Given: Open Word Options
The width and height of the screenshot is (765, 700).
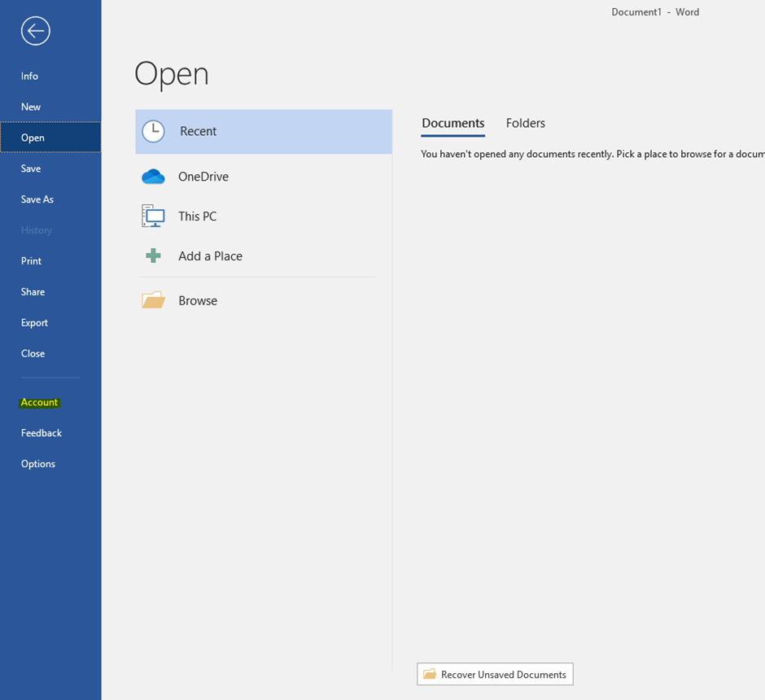Looking at the screenshot, I should [38, 464].
